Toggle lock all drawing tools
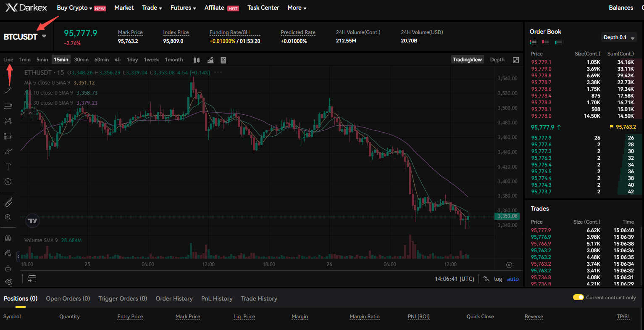The height and width of the screenshot is (330, 644). (x=8, y=268)
